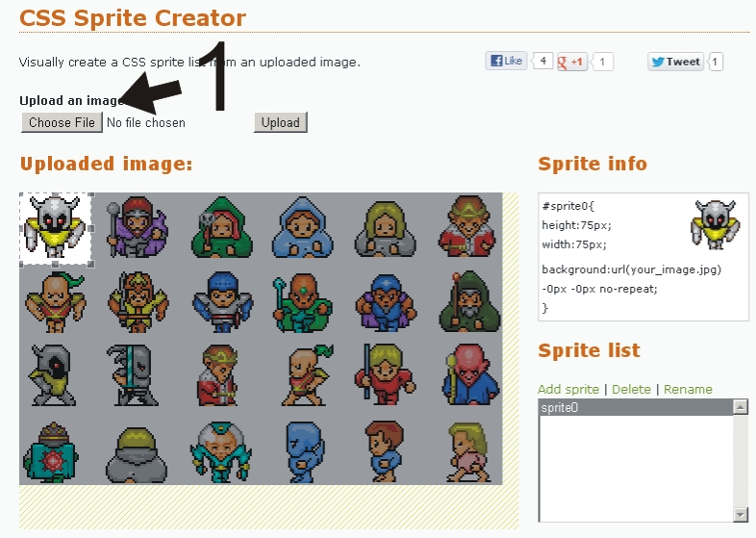Click the background:url(your_image.jpg) line
This screenshot has height=538, width=756.
click(631, 269)
